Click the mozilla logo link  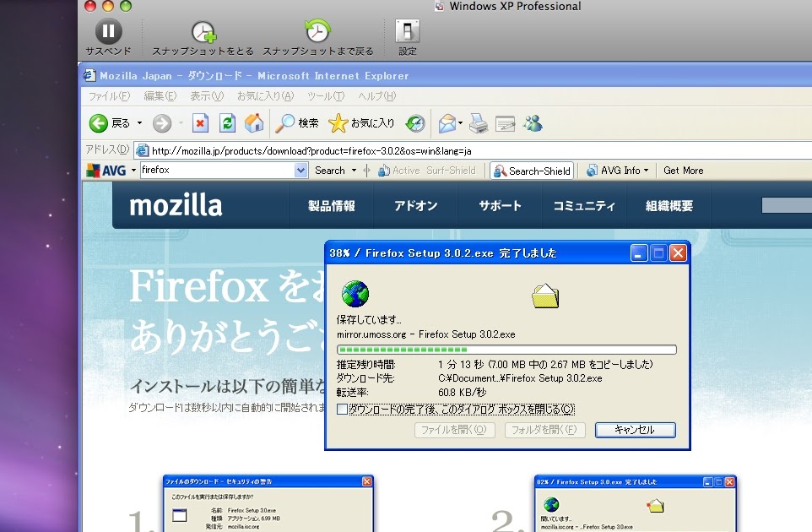click(176, 205)
